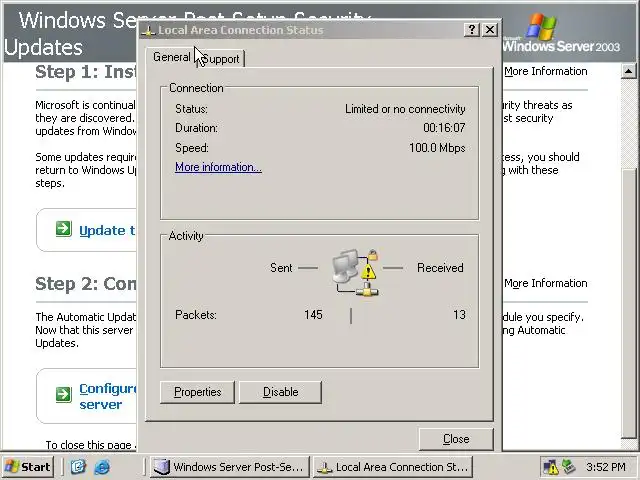Click the Show Desktop Quick Launch icon
640x480 pixels.
(78, 467)
